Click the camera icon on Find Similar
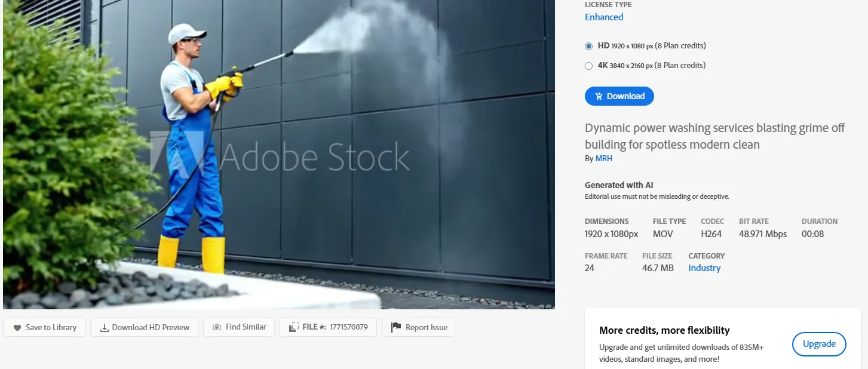This screenshot has width=868, height=369. [217, 327]
